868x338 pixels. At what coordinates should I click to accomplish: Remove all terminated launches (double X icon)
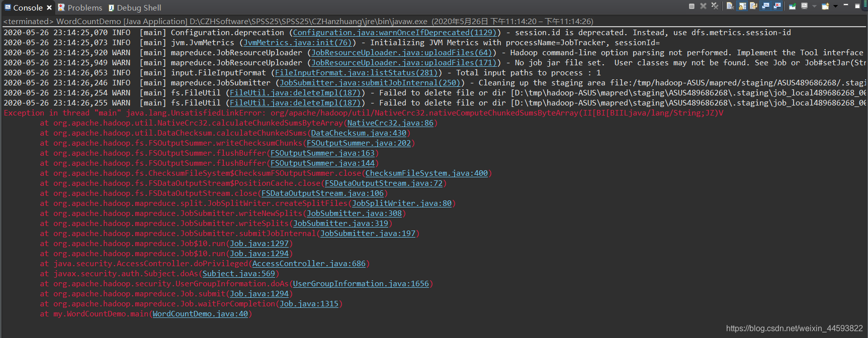click(x=715, y=6)
